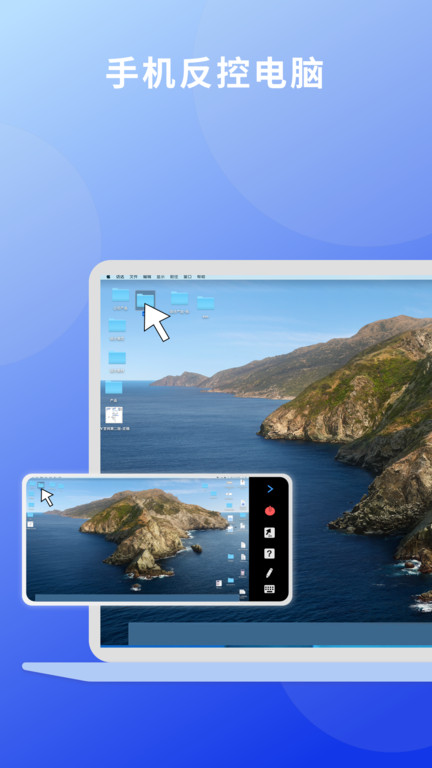Click the Dock bar in phone mirror
The height and width of the screenshot is (768, 432).
click(x=137, y=597)
